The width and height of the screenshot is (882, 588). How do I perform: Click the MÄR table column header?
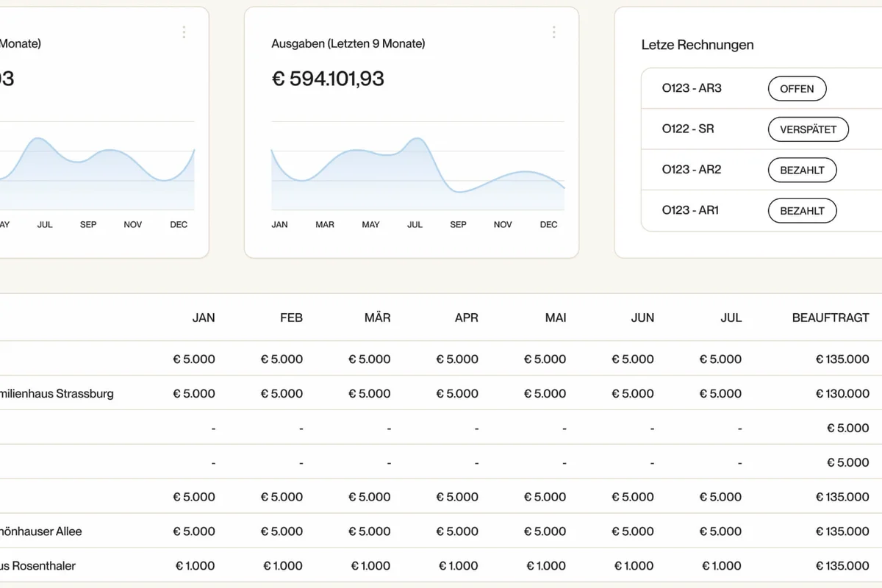click(378, 318)
